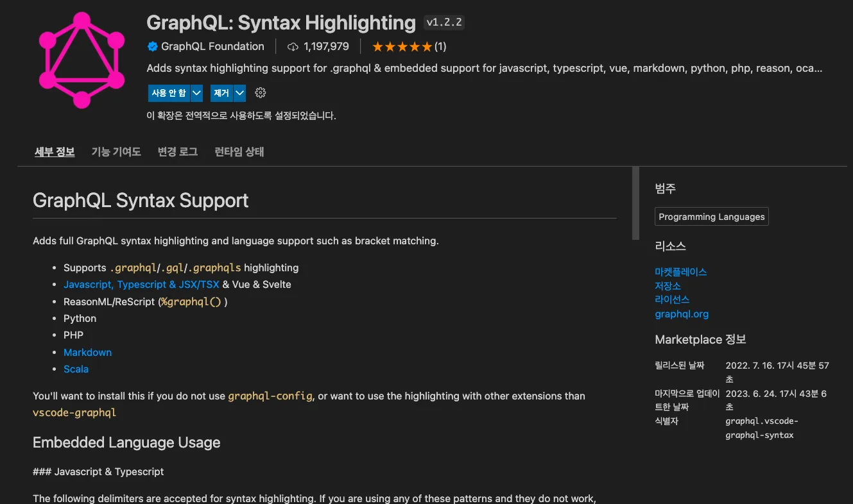The image size is (853, 504).
Task: Expand the 제거 dropdown arrow
Action: point(240,93)
